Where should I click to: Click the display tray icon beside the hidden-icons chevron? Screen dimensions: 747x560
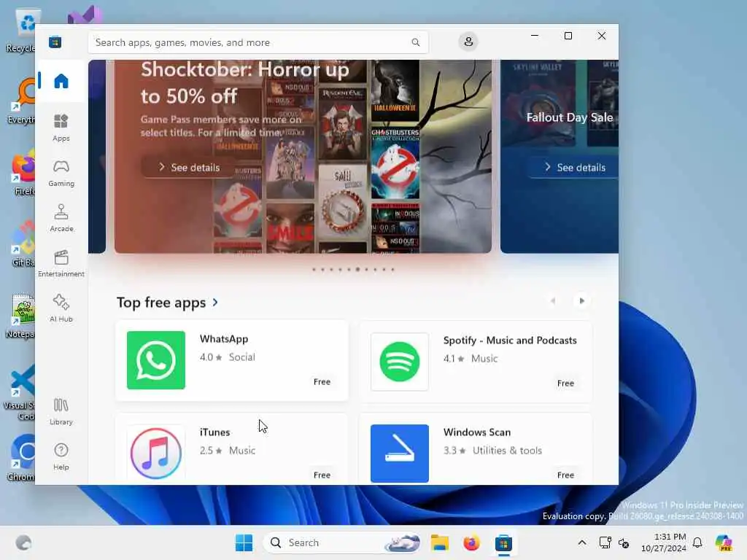(x=605, y=542)
